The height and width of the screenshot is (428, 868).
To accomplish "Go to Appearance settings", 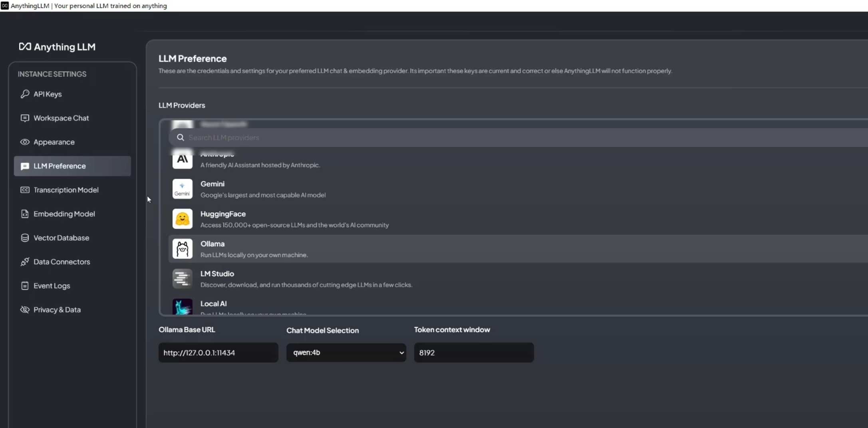I will 72,142.
